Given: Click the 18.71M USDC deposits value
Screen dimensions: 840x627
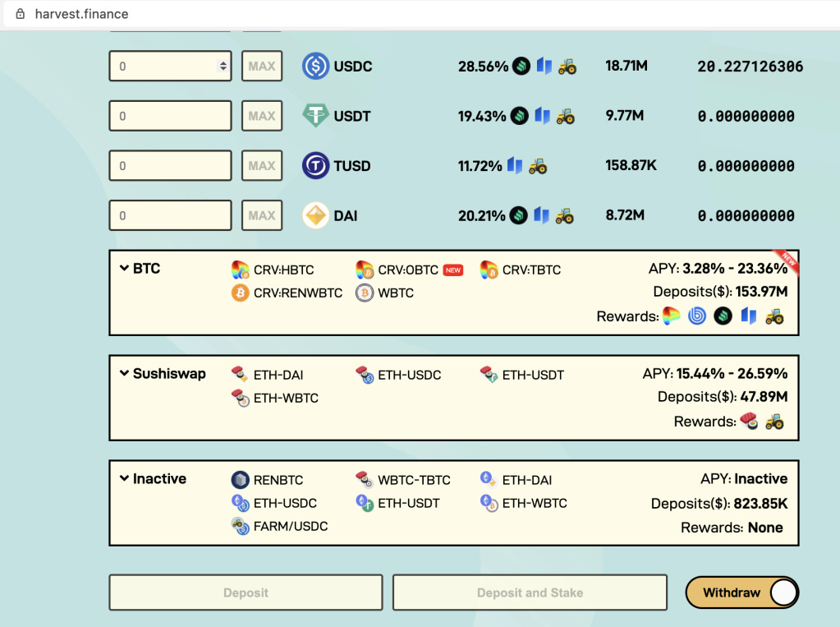Looking at the screenshot, I should [627, 66].
